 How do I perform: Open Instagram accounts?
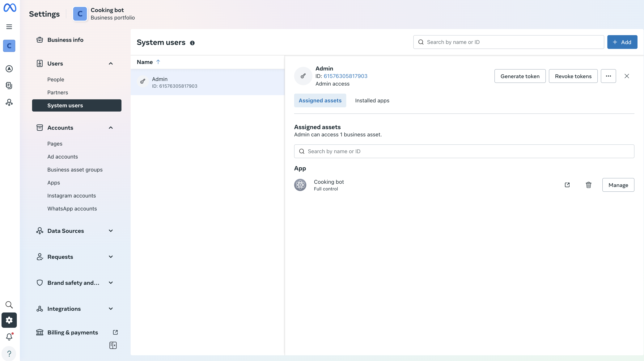coord(71,196)
